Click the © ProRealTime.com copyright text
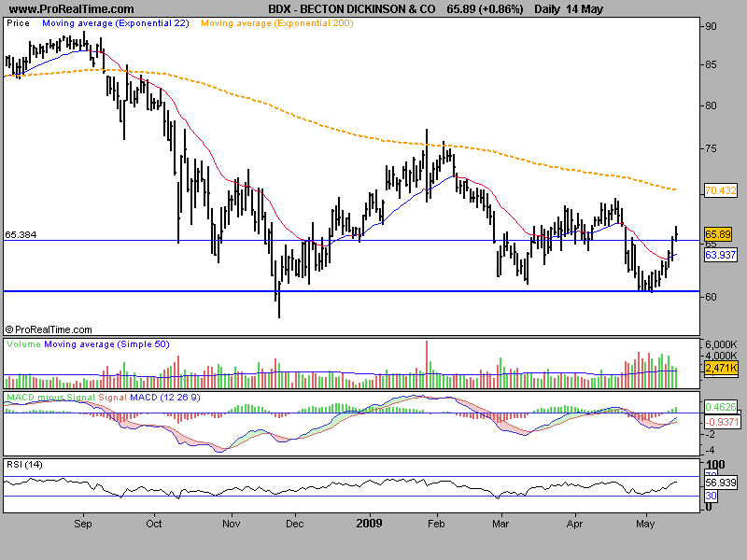The width and height of the screenshot is (747, 560). pos(49,329)
